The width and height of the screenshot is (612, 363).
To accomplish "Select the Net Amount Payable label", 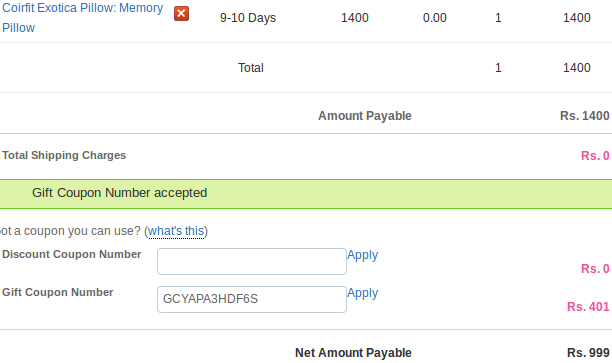I will click(x=353, y=353).
